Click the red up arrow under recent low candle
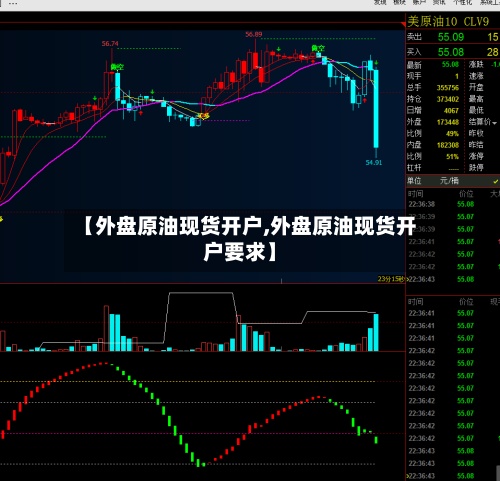 (x=364, y=100)
